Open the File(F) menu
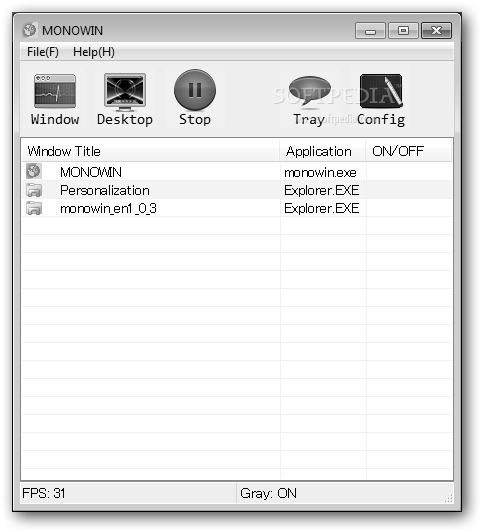The image size is (482, 532). click(43, 52)
